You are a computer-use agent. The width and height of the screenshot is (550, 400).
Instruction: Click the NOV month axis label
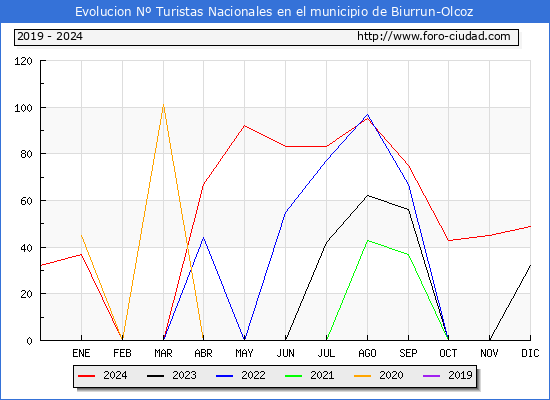click(489, 353)
